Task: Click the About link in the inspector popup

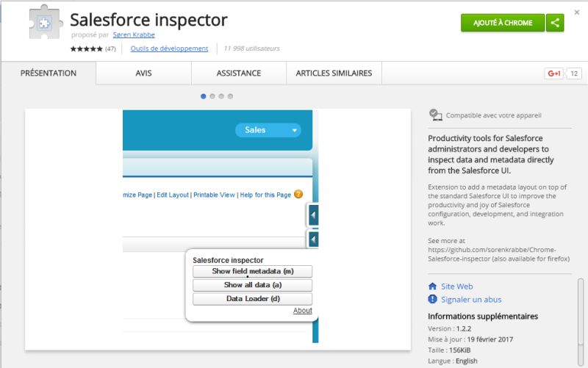Action: coord(303,310)
